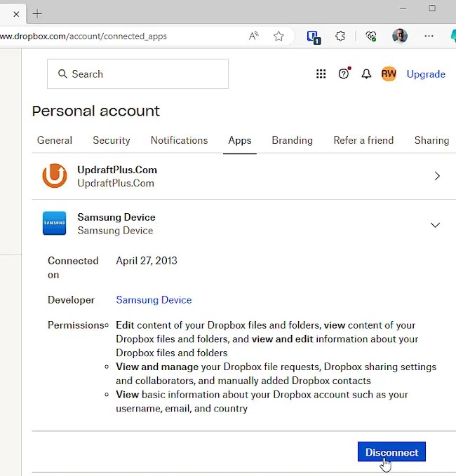This screenshot has width=456, height=476.
Task: Click the UpdraftPlus.Com logo icon
Action: coord(55,176)
